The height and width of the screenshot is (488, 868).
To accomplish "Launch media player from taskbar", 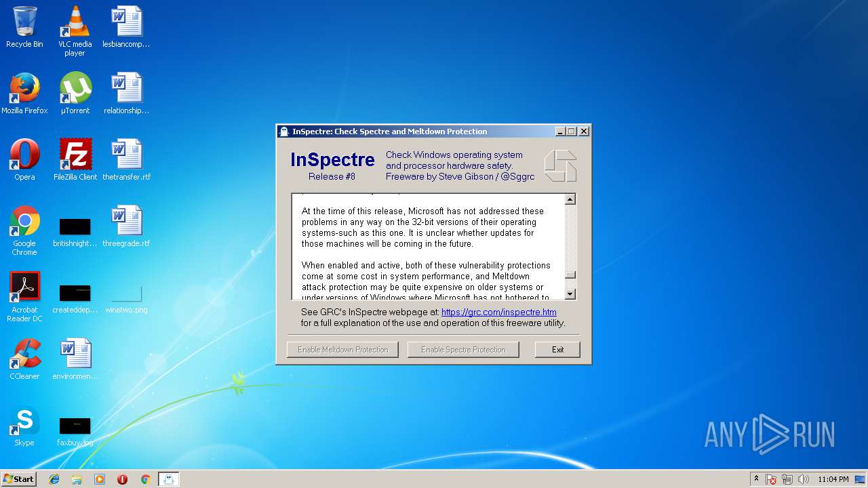I will 100,479.
